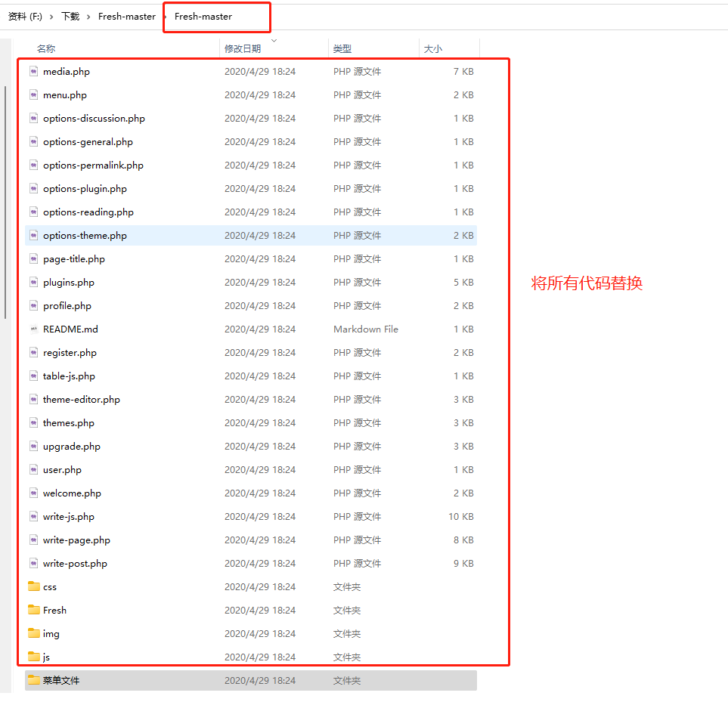Click the media.php file icon

33,72
